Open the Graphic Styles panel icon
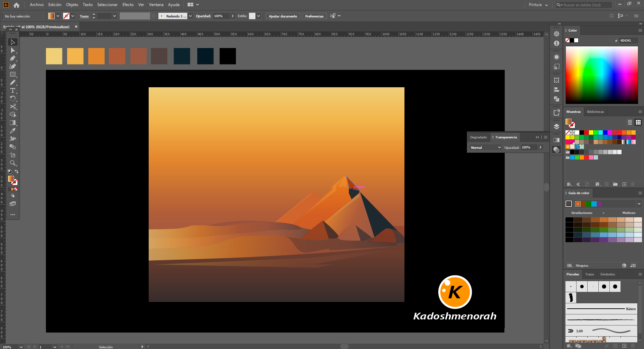The height and width of the screenshot is (349, 644). click(556, 67)
